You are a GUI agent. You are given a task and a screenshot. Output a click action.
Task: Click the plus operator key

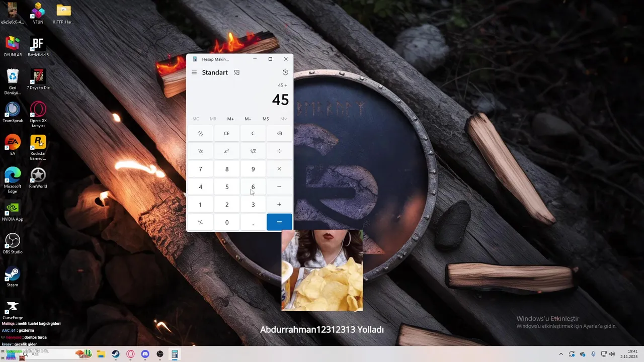tap(279, 204)
